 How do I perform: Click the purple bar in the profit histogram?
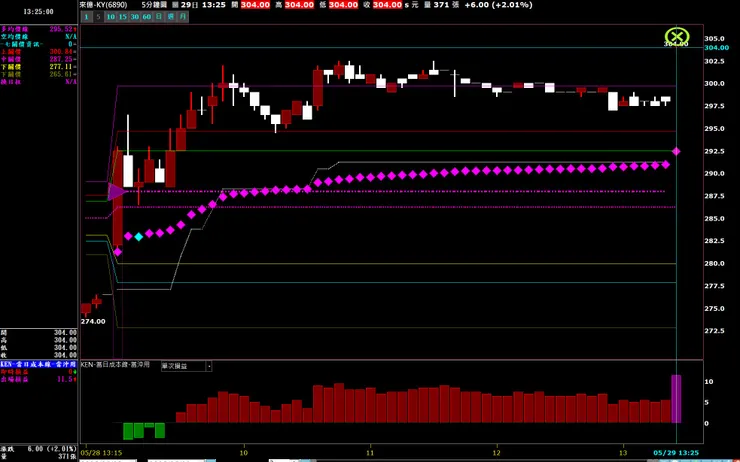pyautogui.click(x=676, y=399)
